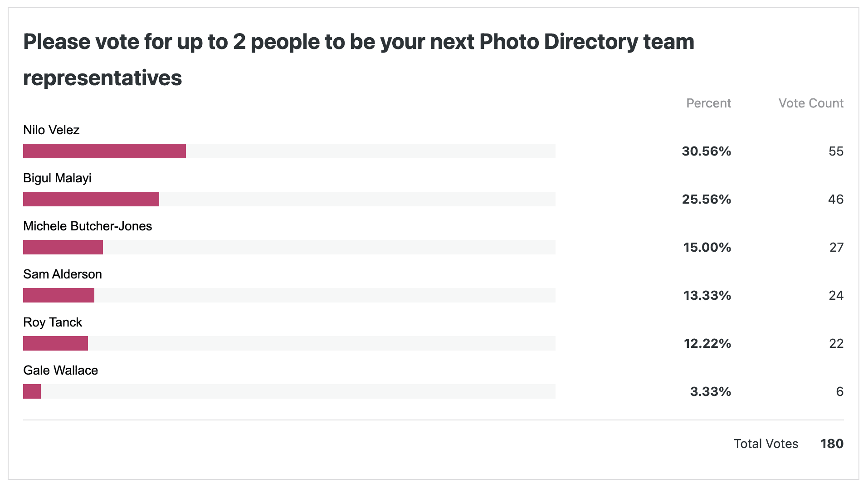Image resolution: width=868 pixels, height=488 pixels.
Task: Click the 25.56% percentage value
Action: [707, 200]
